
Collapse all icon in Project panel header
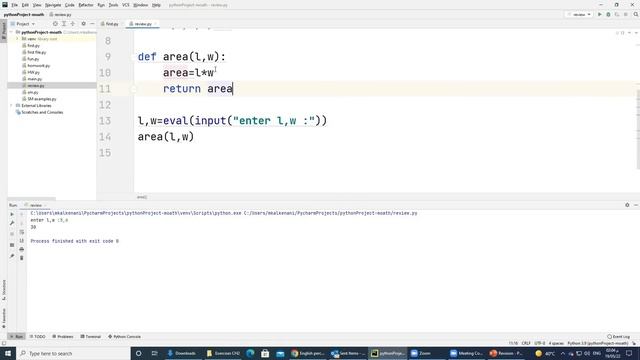point(73,24)
